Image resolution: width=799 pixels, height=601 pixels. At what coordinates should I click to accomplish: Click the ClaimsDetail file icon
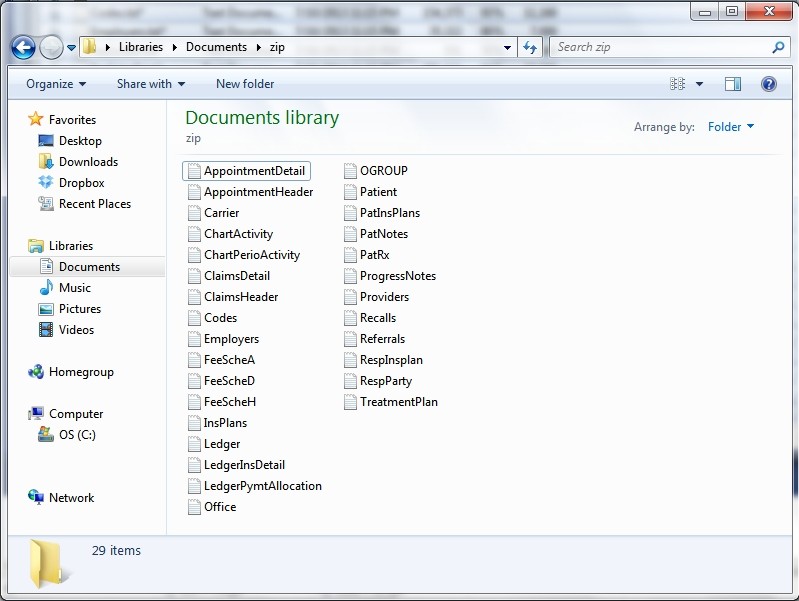[194, 276]
